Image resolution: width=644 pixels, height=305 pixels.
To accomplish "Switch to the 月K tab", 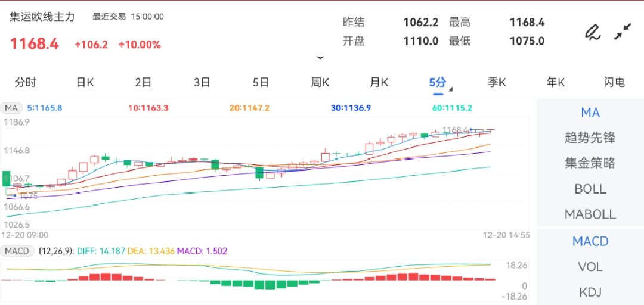I will click(x=379, y=83).
